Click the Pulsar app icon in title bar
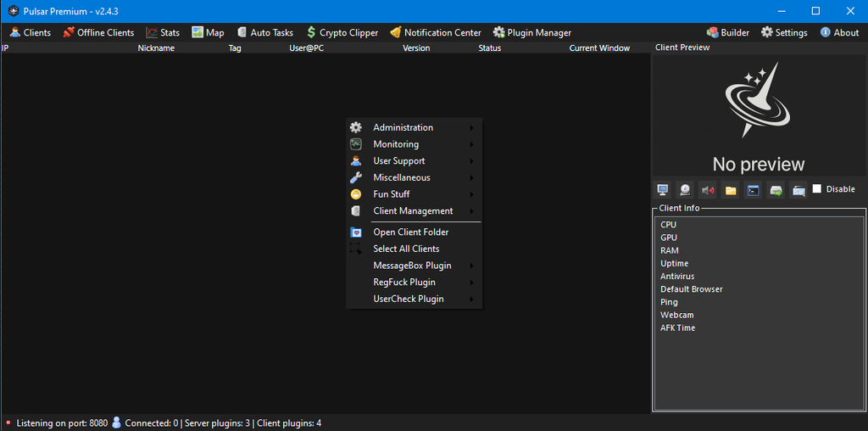 (12, 11)
